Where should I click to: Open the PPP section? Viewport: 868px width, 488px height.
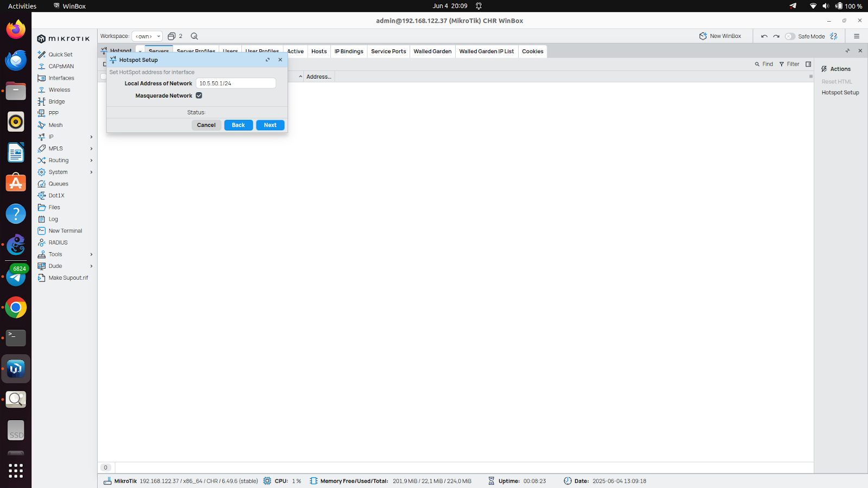[x=53, y=113]
